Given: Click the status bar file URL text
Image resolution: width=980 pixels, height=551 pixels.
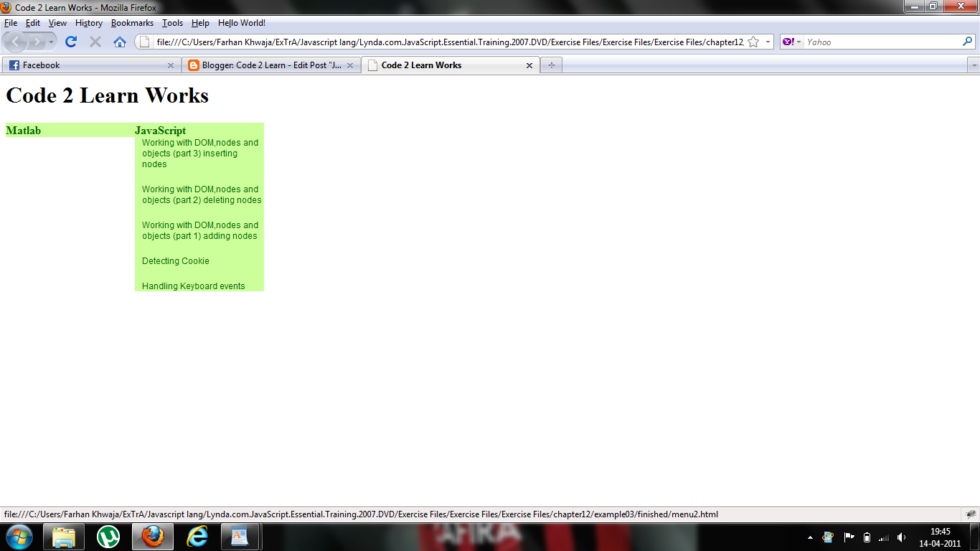Looking at the screenshot, I should (x=361, y=514).
